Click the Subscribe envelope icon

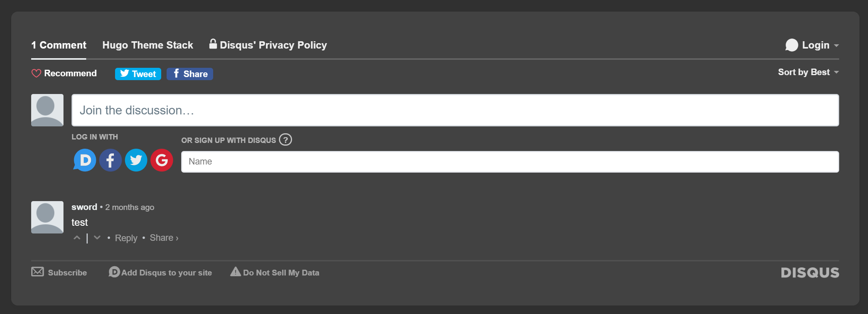point(37,272)
